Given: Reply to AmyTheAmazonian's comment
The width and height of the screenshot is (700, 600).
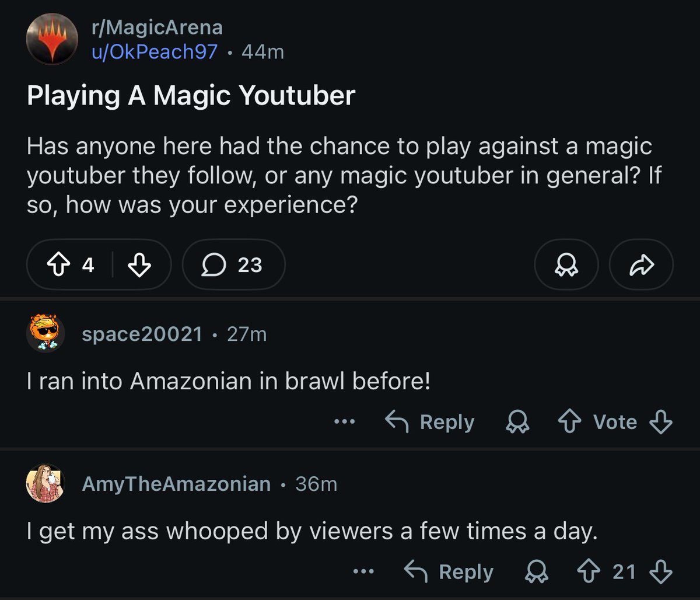Looking at the screenshot, I should point(449,572).
